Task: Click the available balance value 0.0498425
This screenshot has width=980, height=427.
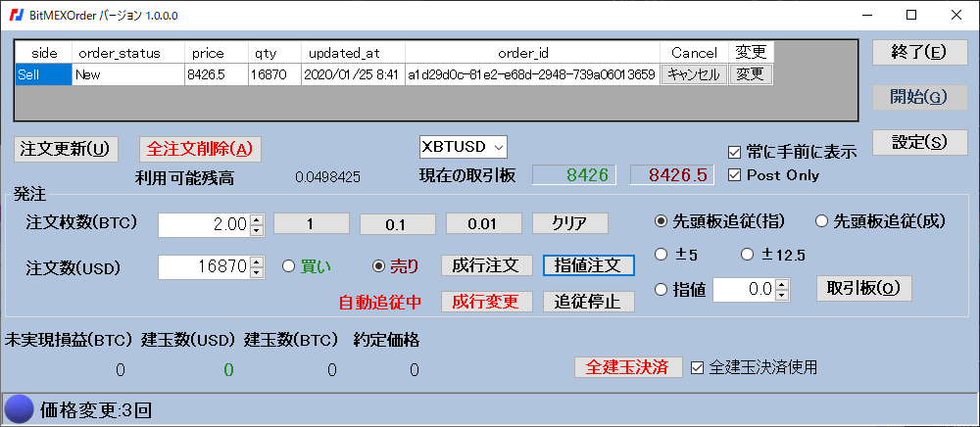Action: coord(327,177)
